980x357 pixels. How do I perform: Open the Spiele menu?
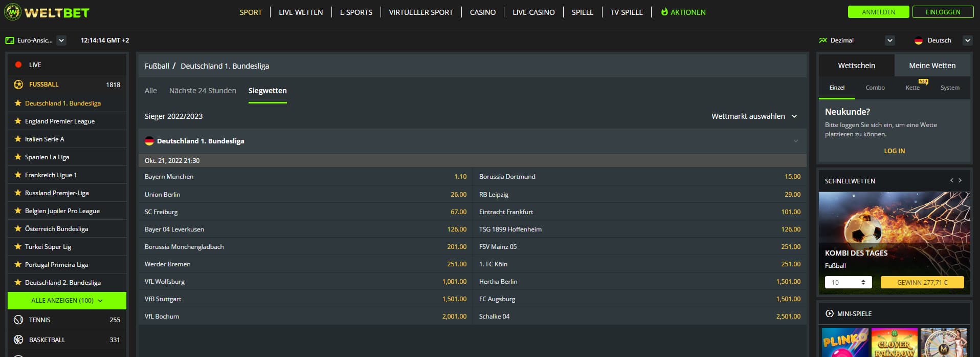coord(583,12)
